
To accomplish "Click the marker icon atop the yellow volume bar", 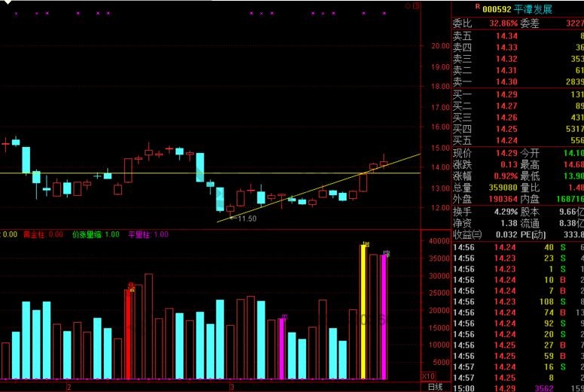I will click(365, 243).
